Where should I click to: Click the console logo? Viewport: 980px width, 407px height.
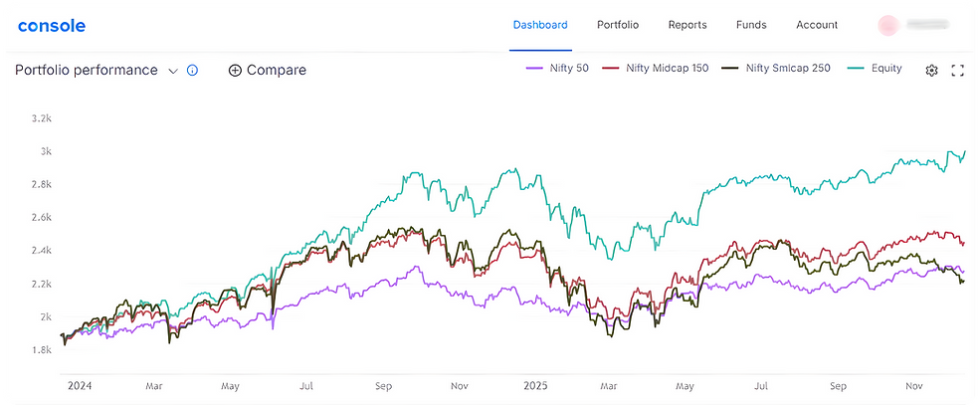pyautogui.click(x=52, y=26)
